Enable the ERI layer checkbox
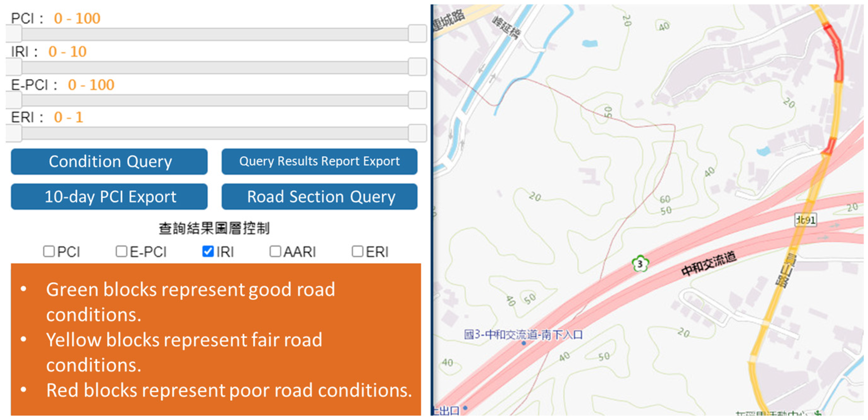 click(357, 251)
